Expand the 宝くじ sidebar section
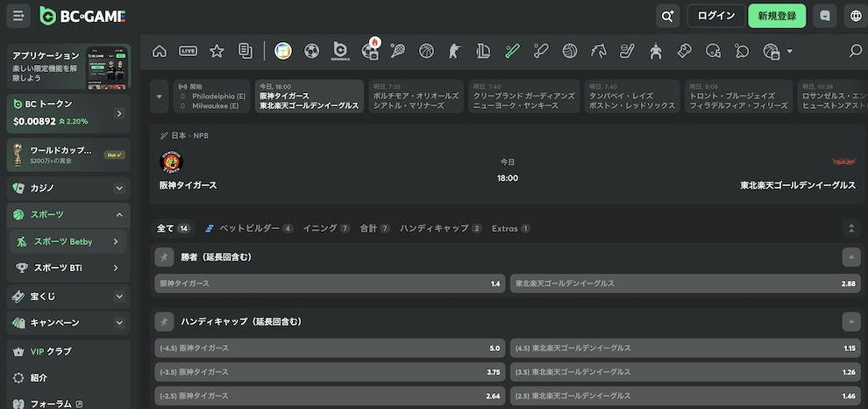Screen dimensions: 868x409 (119, 297)
